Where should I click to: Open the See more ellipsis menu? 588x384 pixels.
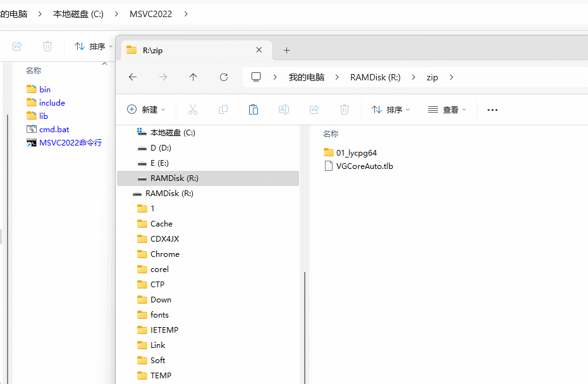pyautogui.click(x=493, y=110)
